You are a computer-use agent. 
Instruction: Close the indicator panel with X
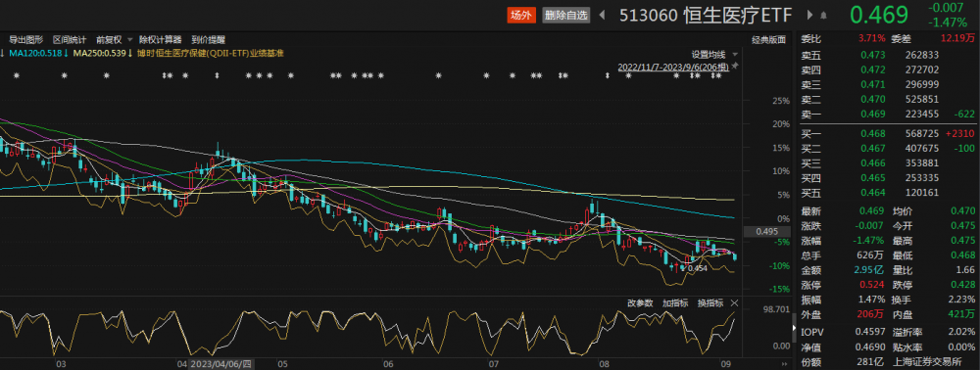734,303
